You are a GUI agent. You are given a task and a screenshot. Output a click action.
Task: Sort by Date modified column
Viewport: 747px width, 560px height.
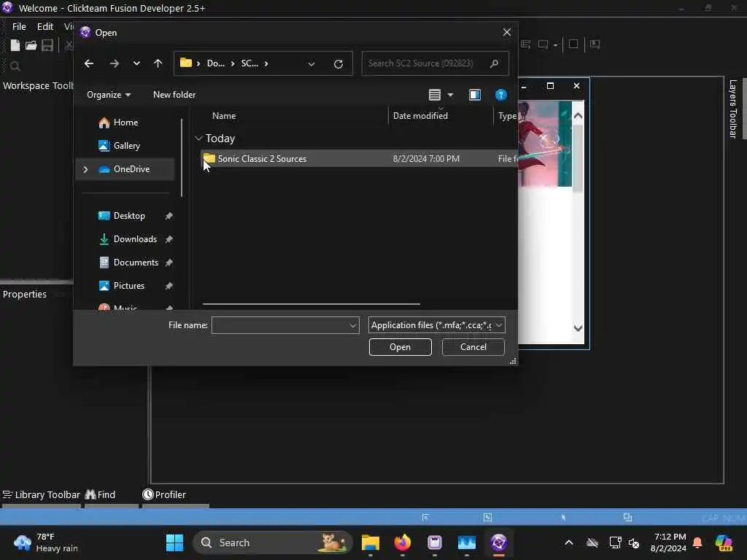coord(420,116)
